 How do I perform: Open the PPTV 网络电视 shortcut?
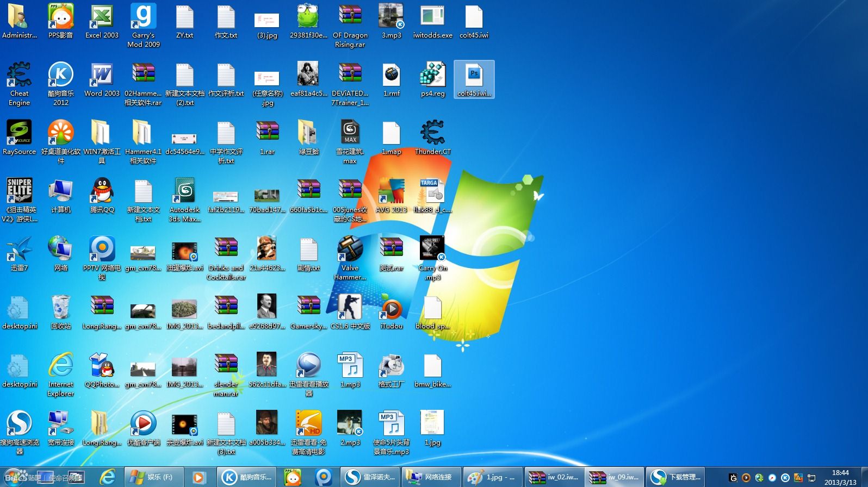(102, 258)
